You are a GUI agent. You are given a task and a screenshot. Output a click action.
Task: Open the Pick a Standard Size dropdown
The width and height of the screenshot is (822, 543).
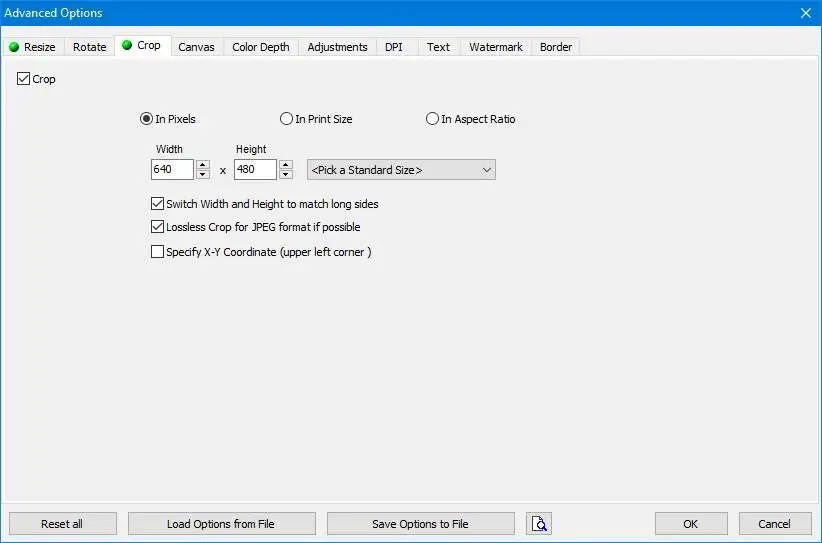401,170
